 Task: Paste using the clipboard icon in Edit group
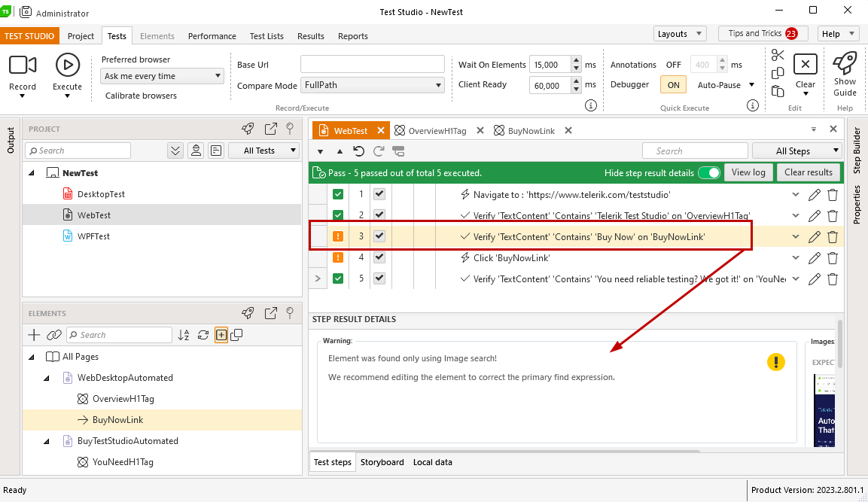[778, 91]
